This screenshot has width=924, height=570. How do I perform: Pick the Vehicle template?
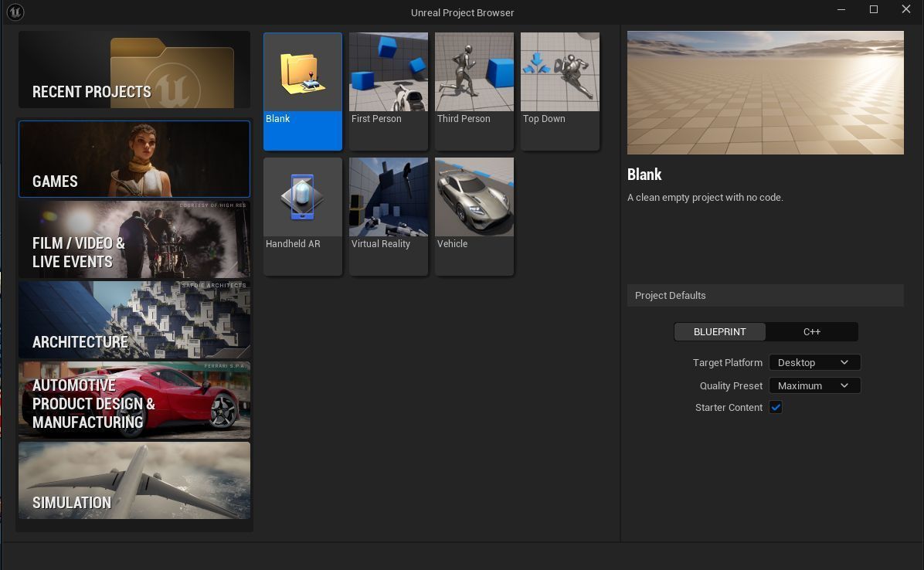tap(474, 216)
